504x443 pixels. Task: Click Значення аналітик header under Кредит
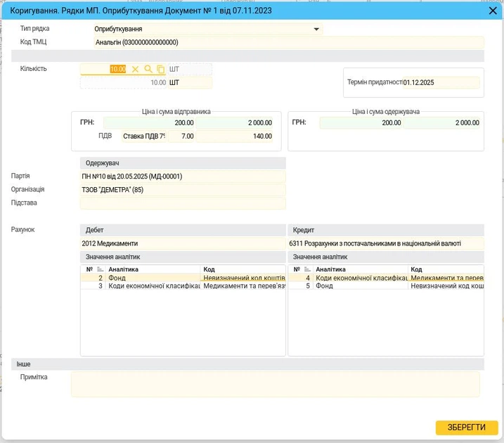[x=386, y=257]
